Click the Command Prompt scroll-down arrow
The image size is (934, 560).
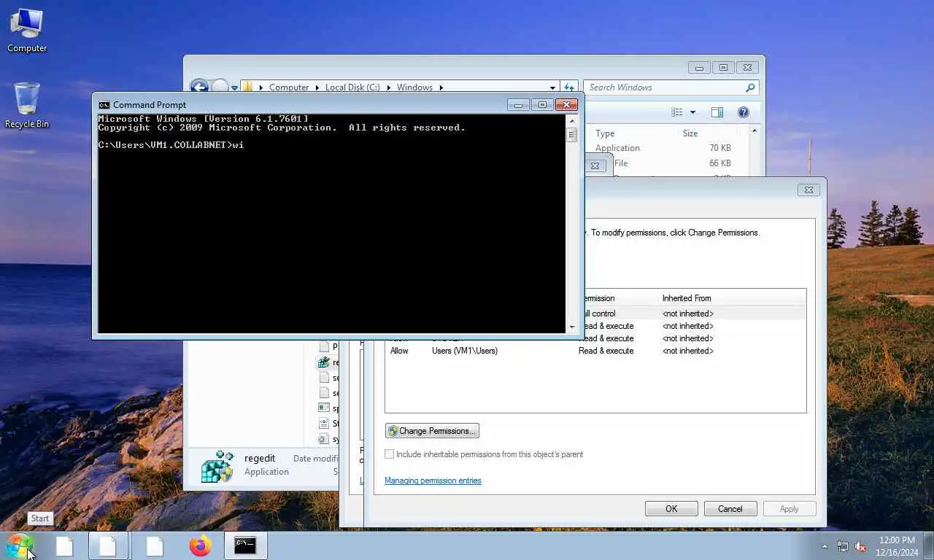tap(571, 327)
